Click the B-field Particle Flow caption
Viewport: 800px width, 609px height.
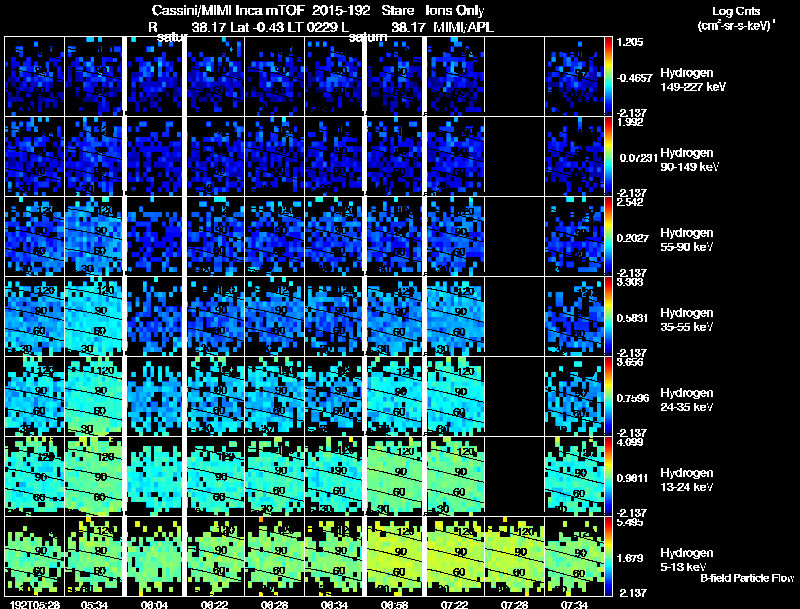[747, 578]
